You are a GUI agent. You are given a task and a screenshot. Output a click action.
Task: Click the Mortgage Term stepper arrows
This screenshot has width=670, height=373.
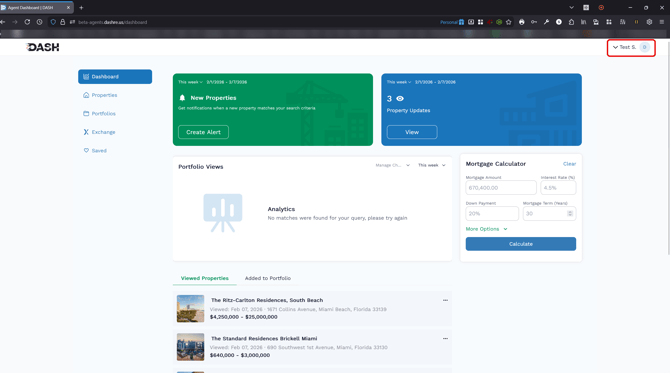(x=570, y=214)
